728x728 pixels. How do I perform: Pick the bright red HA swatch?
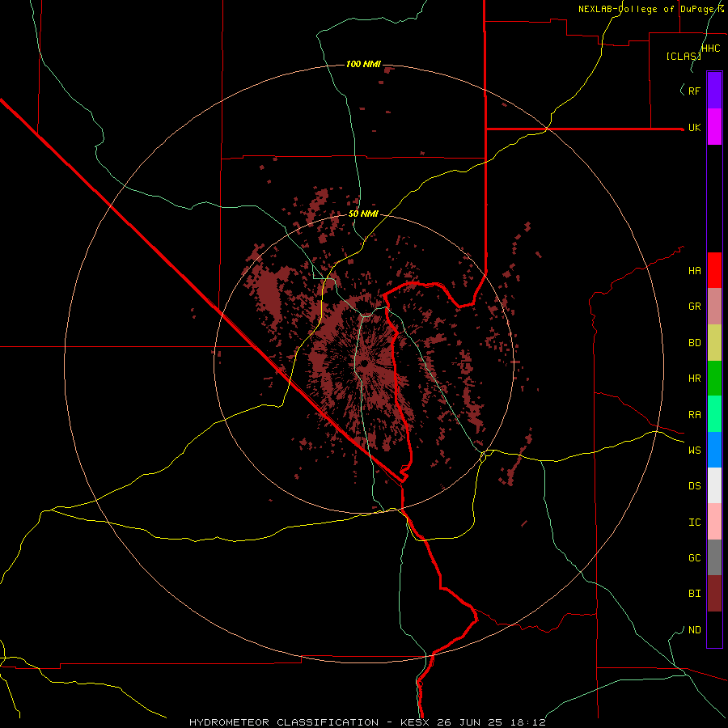[x=714, y=270]
